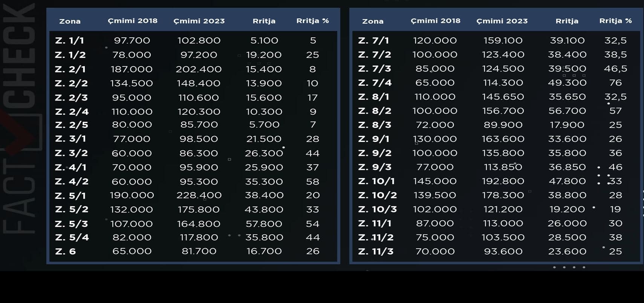The height and width of the screenshot is (303, 644).
Task: Select row Z. 5/3 label
Action: [71, 224]
